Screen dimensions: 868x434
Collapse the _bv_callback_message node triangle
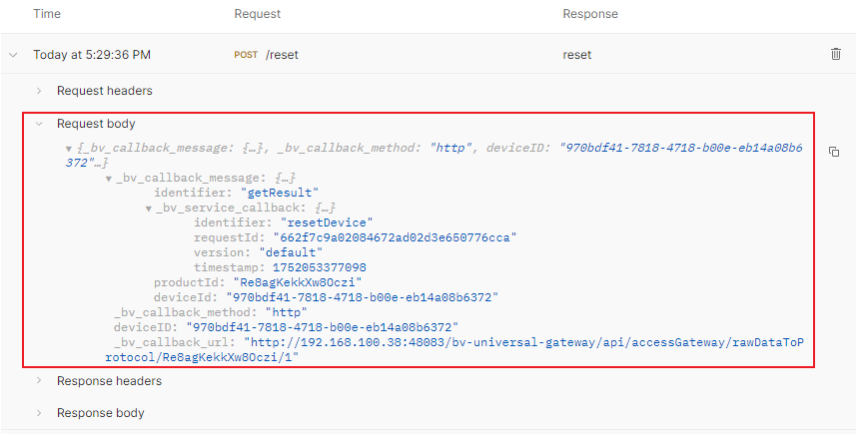pos(109,179)
